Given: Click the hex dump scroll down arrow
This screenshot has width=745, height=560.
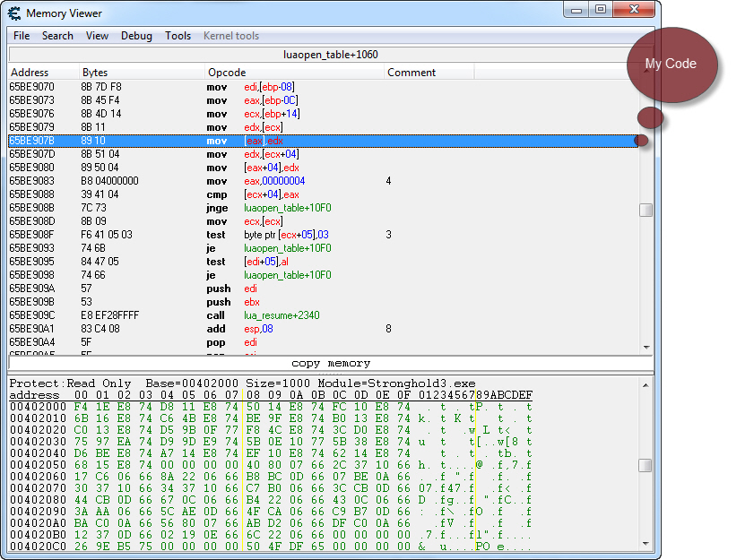Looking at the screenshot, I should [645, 546].
